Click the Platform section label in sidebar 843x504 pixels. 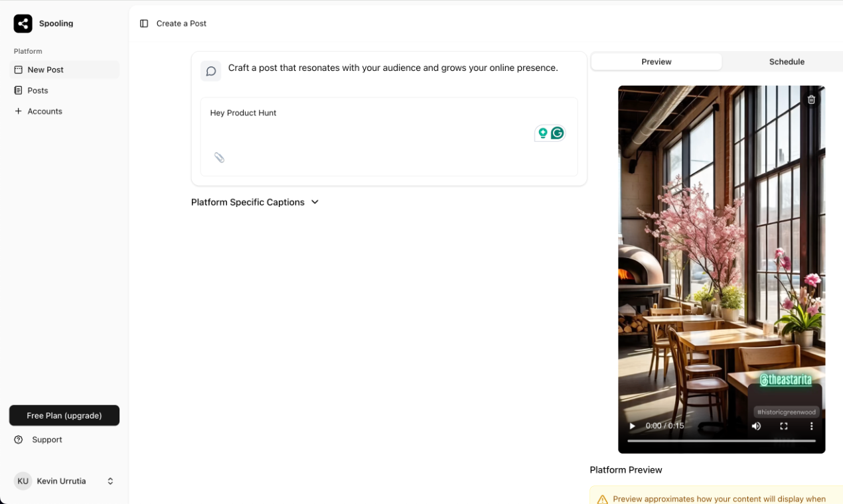point(28,52)
